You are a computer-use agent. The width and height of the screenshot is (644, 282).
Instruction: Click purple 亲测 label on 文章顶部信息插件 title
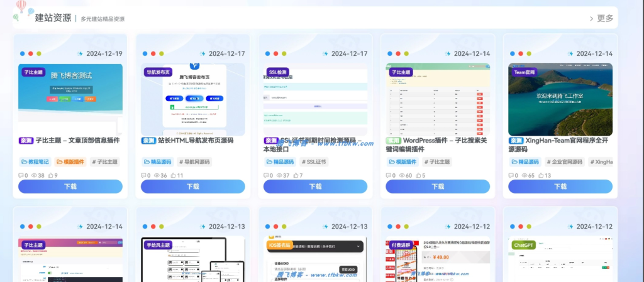pos(26,141)
